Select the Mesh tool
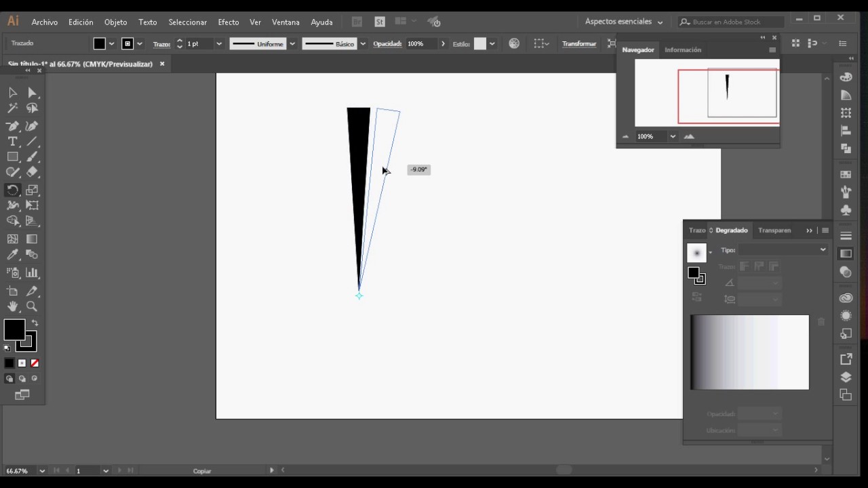 point(13,239)
